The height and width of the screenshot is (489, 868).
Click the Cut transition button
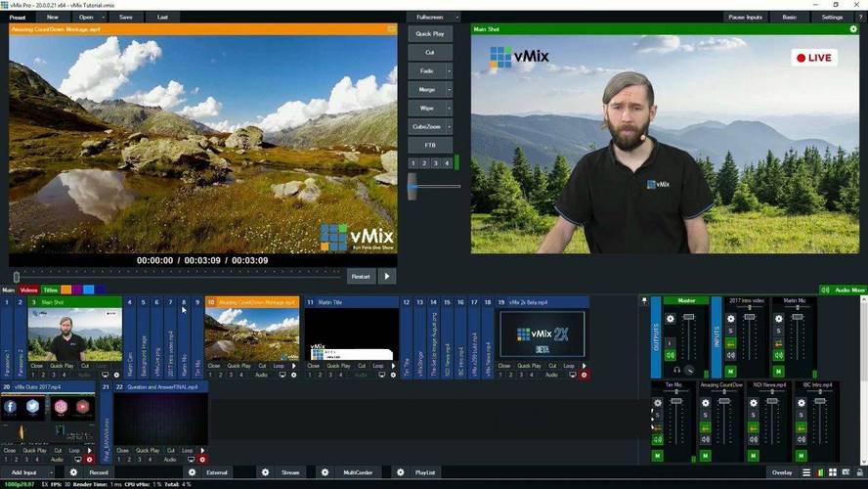(x=430, y=52)
